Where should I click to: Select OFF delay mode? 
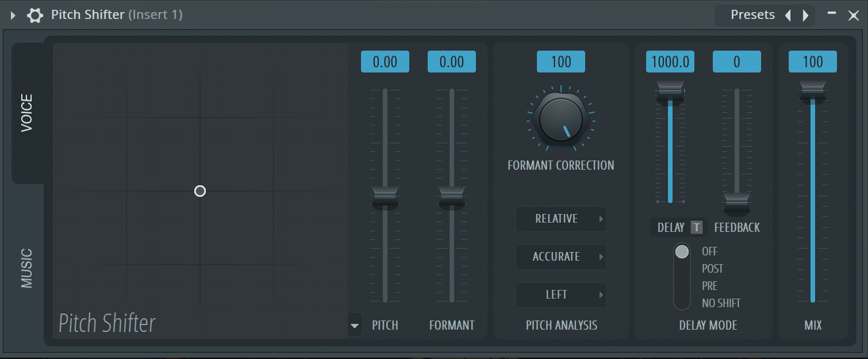click(x=710, y=251)
